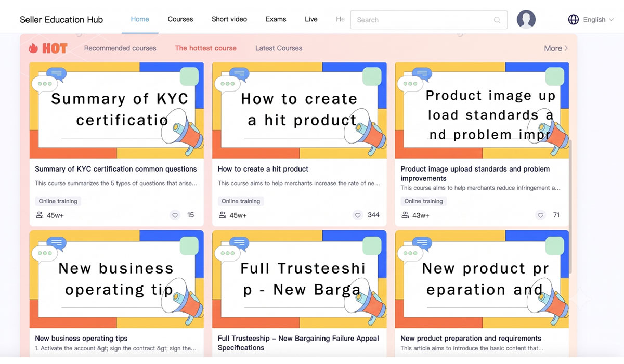Viewport: 624px width, 364px height.
Task: Click Online training tag on KYC card
Action: [x=58, y=201]
